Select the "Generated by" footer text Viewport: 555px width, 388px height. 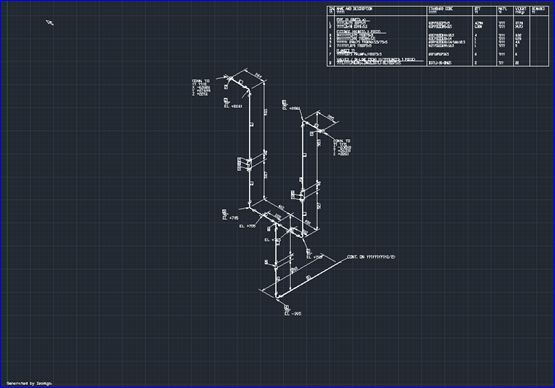(x=29, y=383)
